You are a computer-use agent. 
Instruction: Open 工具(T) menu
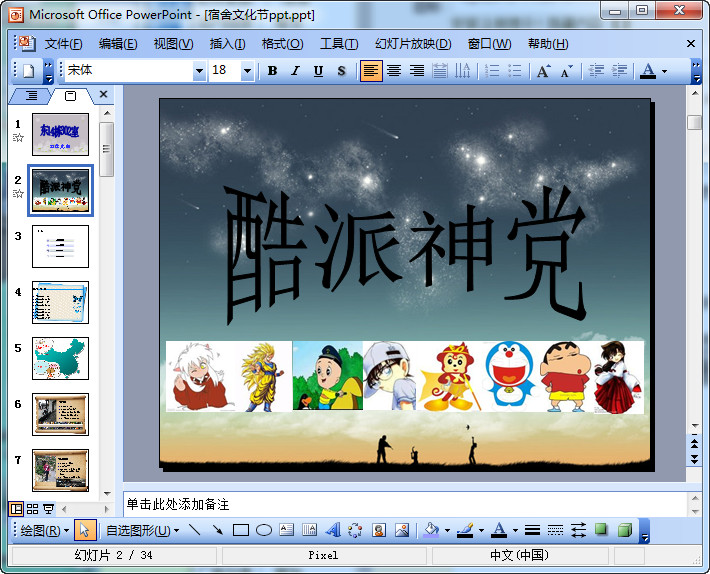pos(339,44)
